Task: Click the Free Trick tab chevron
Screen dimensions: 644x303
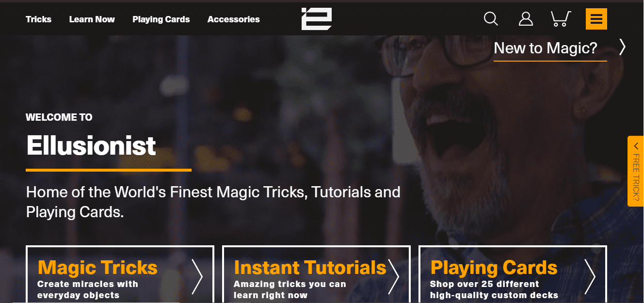Action: 636,146
